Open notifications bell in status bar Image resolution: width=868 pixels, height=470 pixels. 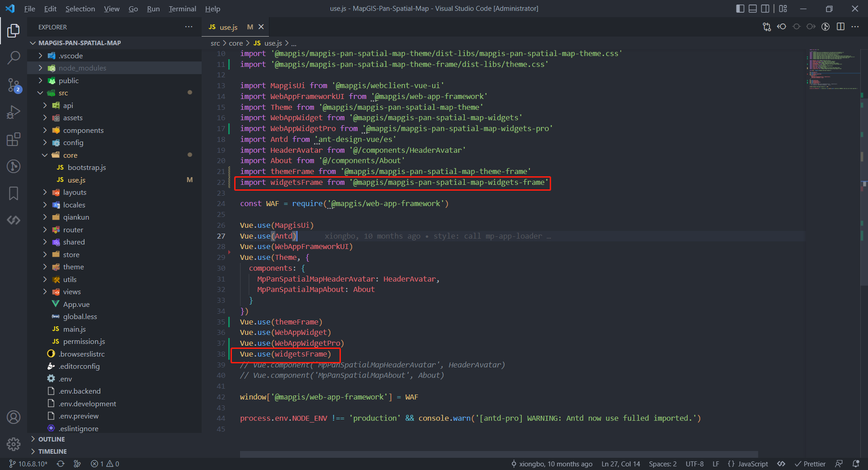click(856, 464)
